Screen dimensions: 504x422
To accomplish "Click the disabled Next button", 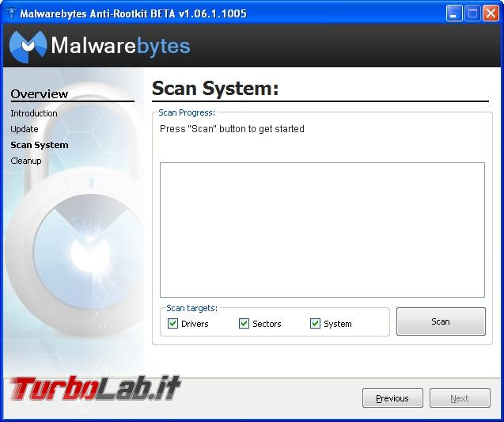I will 460,398.
